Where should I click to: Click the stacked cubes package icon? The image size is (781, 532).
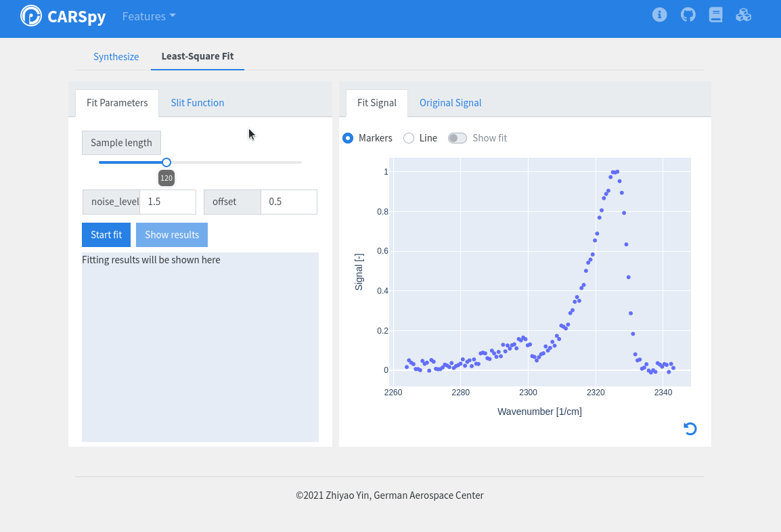[743, 15]
